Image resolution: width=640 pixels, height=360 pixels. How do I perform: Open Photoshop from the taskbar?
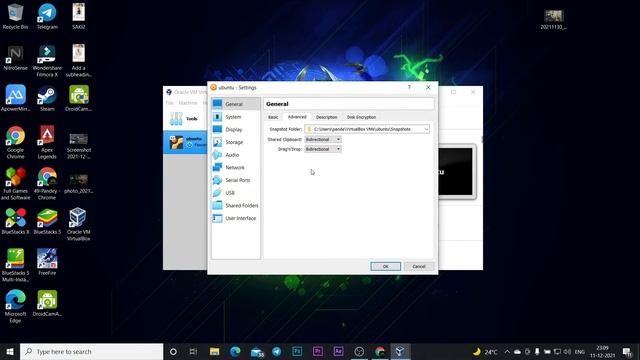(x=297, y=351)
